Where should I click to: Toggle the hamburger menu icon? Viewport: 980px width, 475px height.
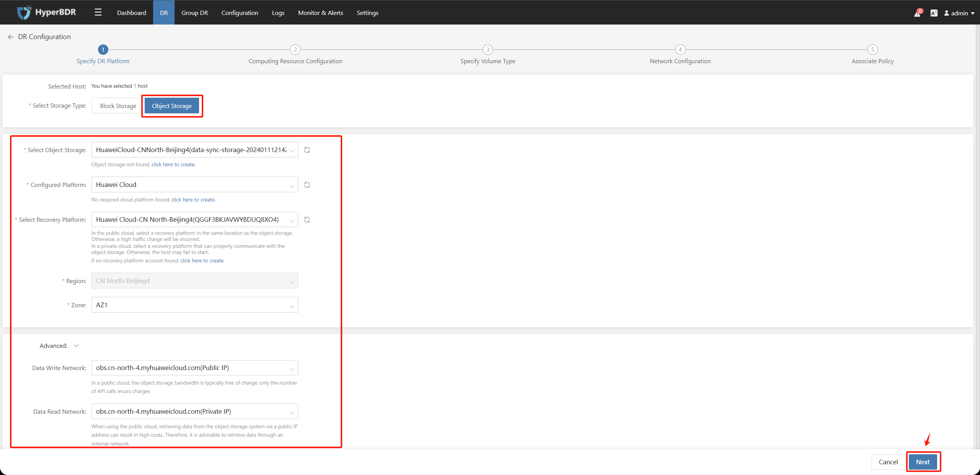point(98,13)
